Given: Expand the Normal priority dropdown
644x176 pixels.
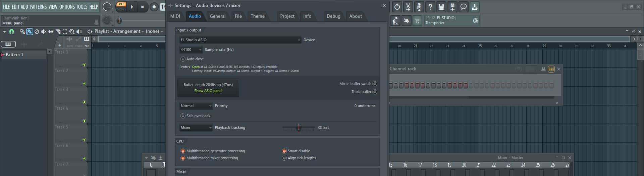Looking at the screenshot, I should 196,106.
